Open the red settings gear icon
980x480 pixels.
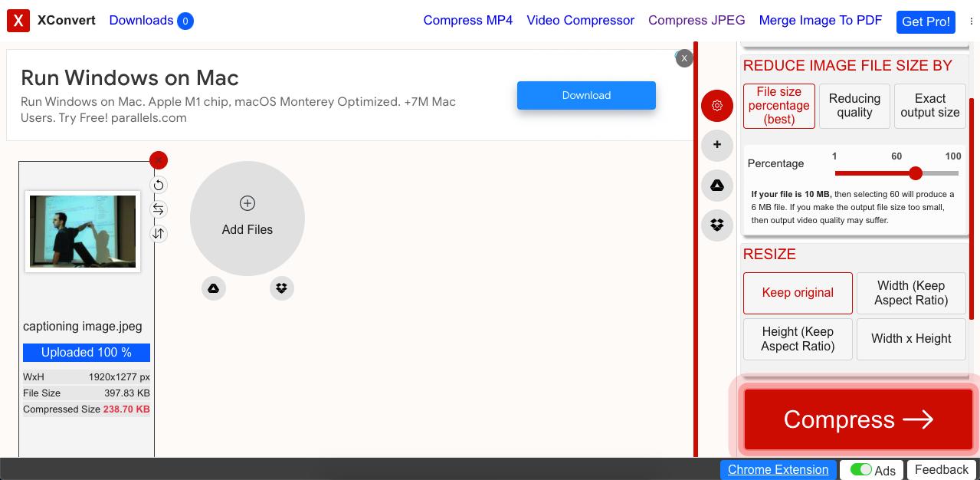[717, 106]
